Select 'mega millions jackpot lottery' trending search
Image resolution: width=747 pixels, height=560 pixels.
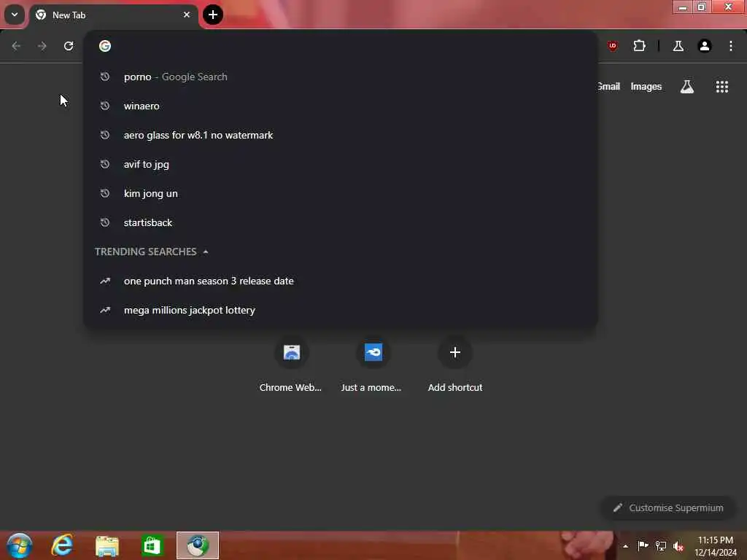pyautogui.click(x=341, y=310)
